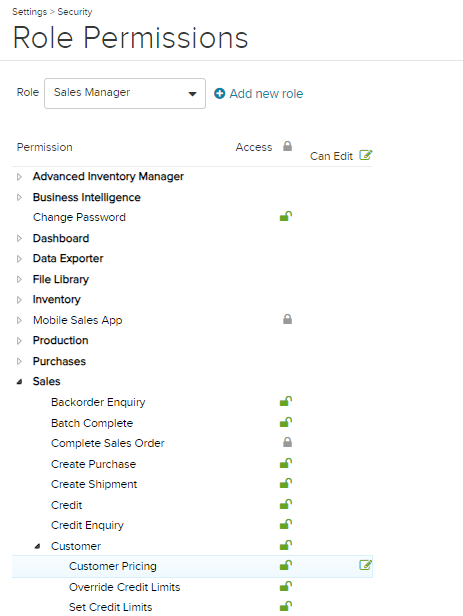
Task: Click green unlock icon for Create Shipment
Action: coord(286,483)
